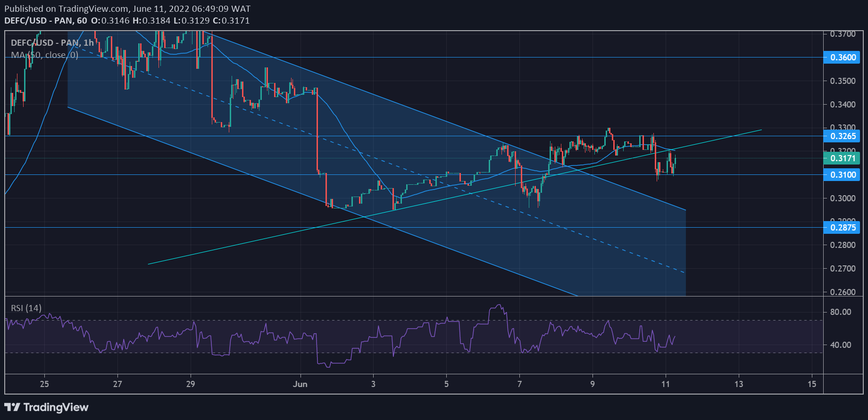The image size is (868, 420).
Task: Click the 0.2700 price axis value
Action: [x=843, y=269]
